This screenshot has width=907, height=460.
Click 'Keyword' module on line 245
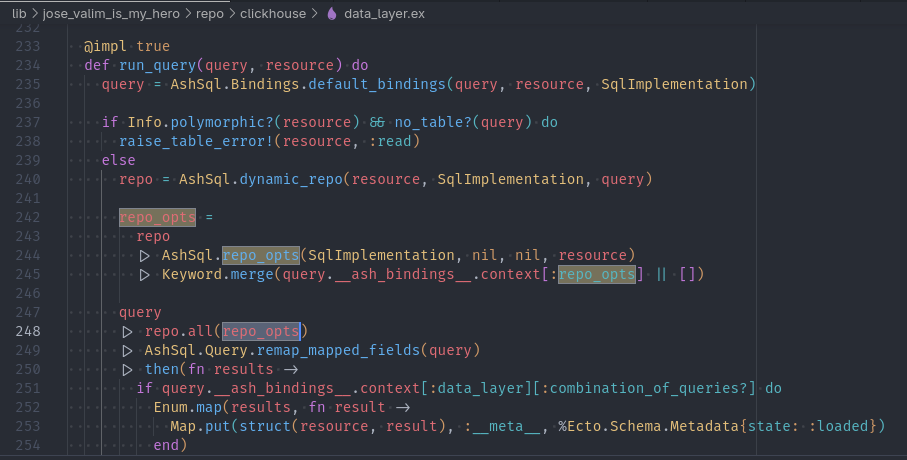point(192,274)
